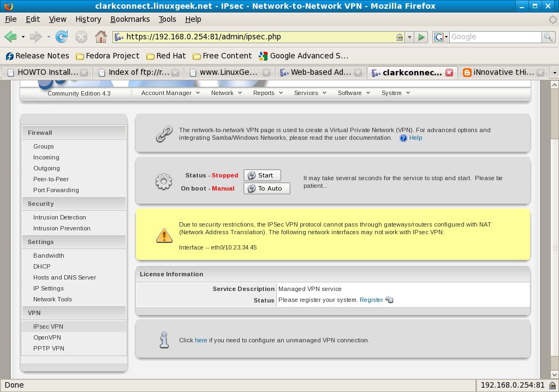Click the Register link
This screenshot has width=559, height=392.
(x=371, y=300)
